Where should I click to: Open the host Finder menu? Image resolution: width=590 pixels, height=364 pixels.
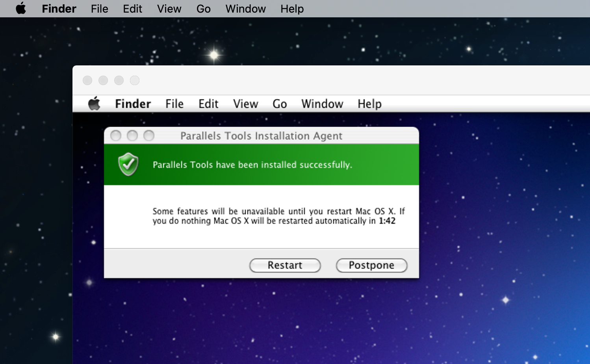[x=59, y=9]
